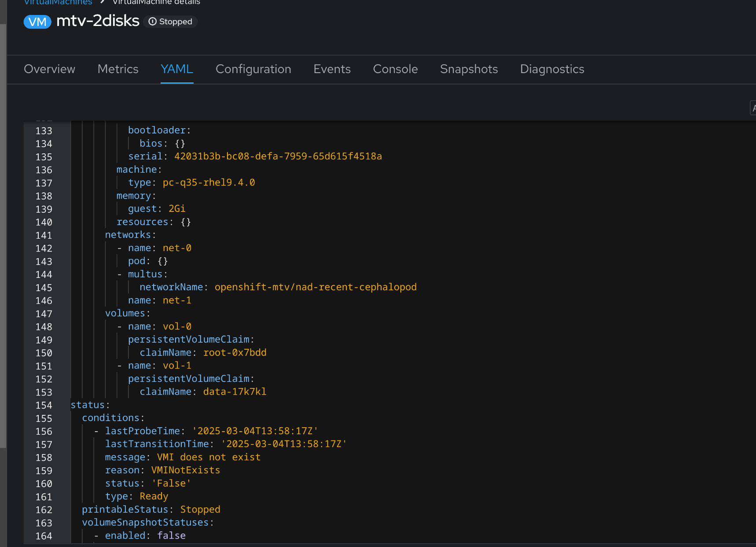Switch to the Metrics tab
The image size is (756, 547).
(118, 69)
